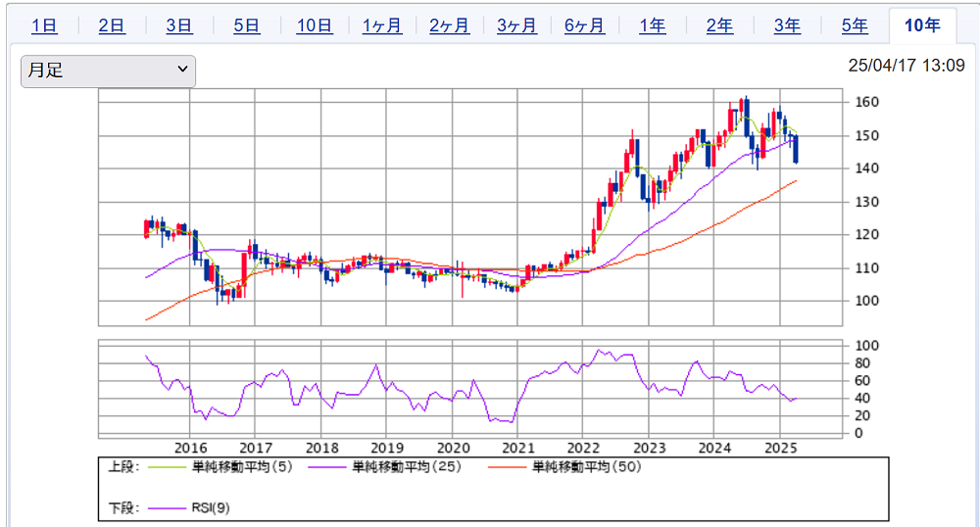Click the RSI line low point near 2021
980x527 pixels.
point(507,420)
